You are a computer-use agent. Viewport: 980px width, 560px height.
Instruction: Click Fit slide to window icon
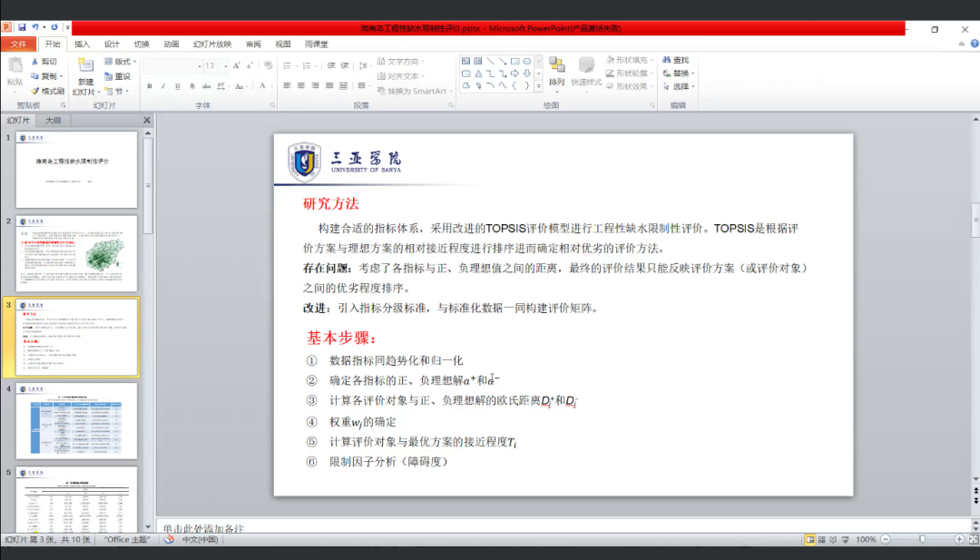tap(973, 539)
